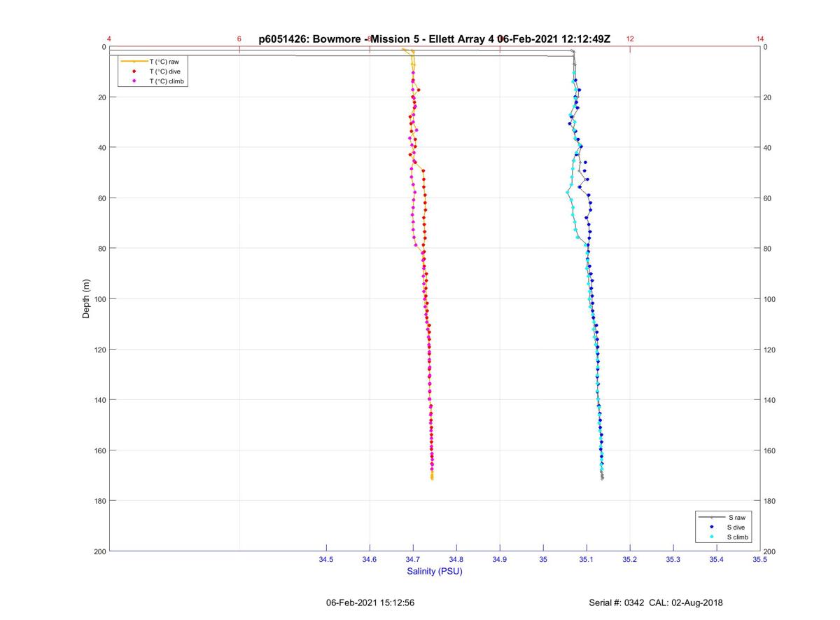The image size is (840, 620).
Task: Click left depth axis tick 160
Action: coord(99,450)
